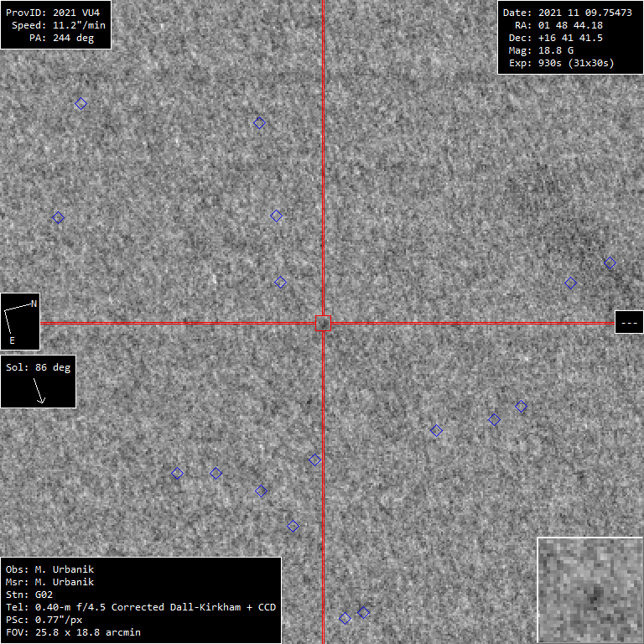Click the 'Speed: 11.2"/min' text
Viewport: 644px width, 644px height.
[x=59, y=25]
